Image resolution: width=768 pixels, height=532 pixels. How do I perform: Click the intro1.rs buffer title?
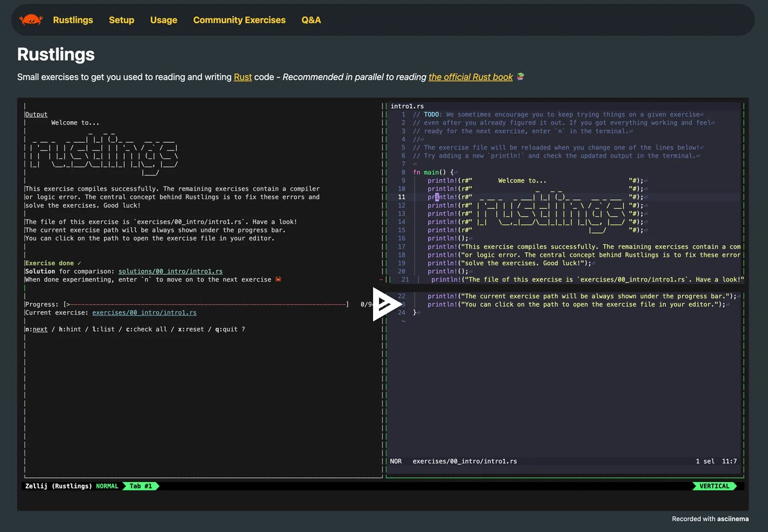pyautogui.click(x=407, y=106)
